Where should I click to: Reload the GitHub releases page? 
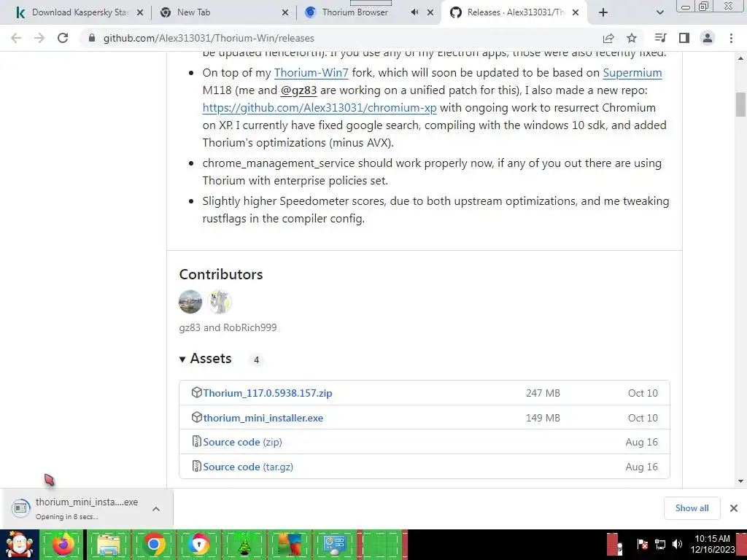63,38
